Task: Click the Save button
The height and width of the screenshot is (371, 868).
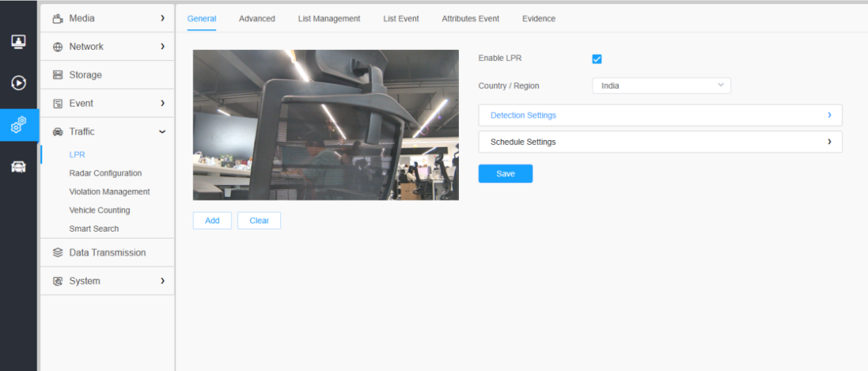Action: 505,173
